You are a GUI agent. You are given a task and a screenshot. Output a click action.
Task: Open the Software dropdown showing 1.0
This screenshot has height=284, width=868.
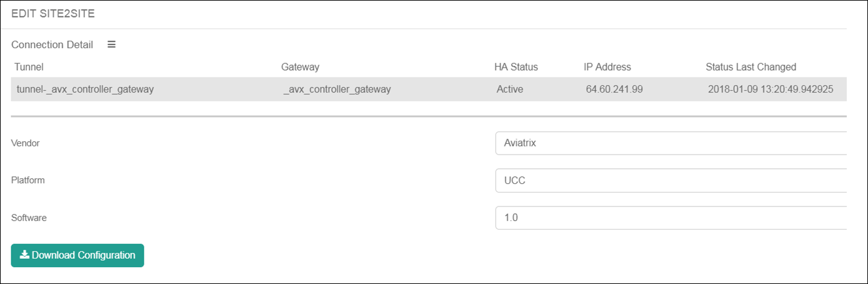tap(670, 218)
